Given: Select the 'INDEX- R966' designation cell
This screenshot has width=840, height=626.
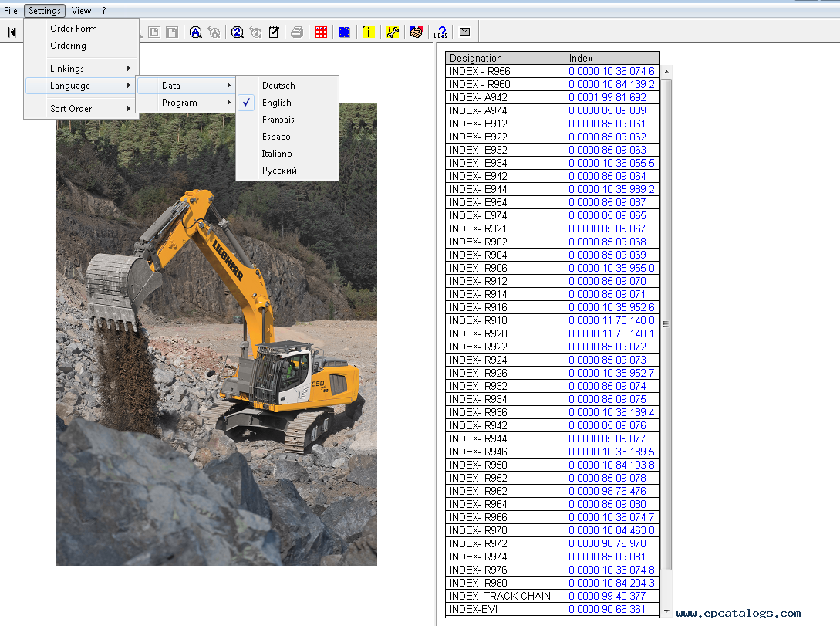Looking at the screenshot, I should point(505,517).
